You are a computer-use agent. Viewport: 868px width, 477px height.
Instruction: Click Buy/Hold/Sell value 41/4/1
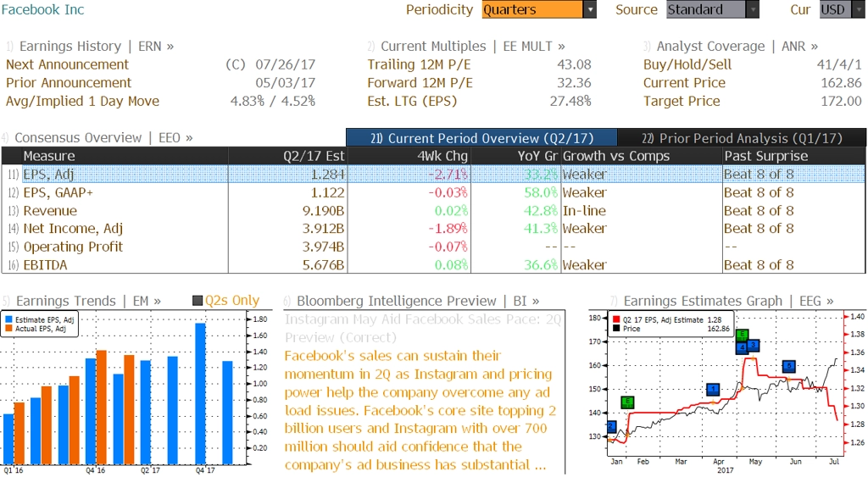[x=839, y=64]
